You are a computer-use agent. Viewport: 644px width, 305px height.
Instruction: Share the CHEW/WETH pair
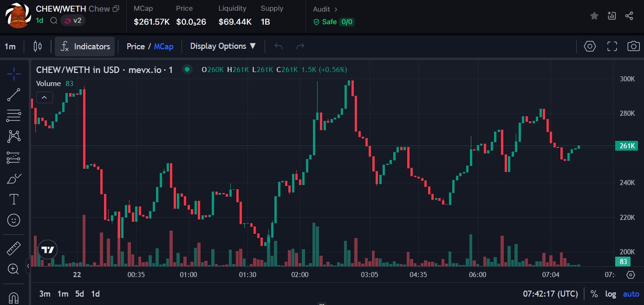point(629,16)
